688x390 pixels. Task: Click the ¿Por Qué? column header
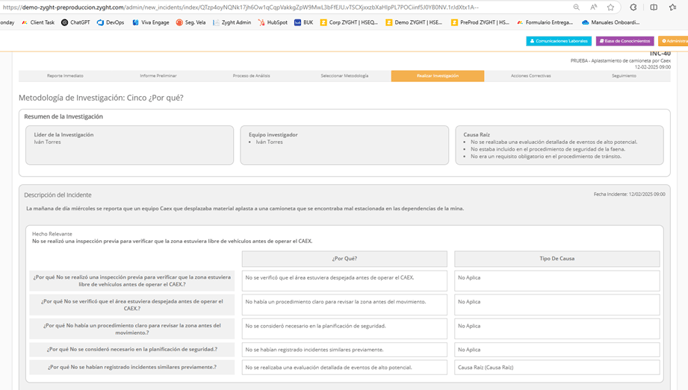[344, 259]
